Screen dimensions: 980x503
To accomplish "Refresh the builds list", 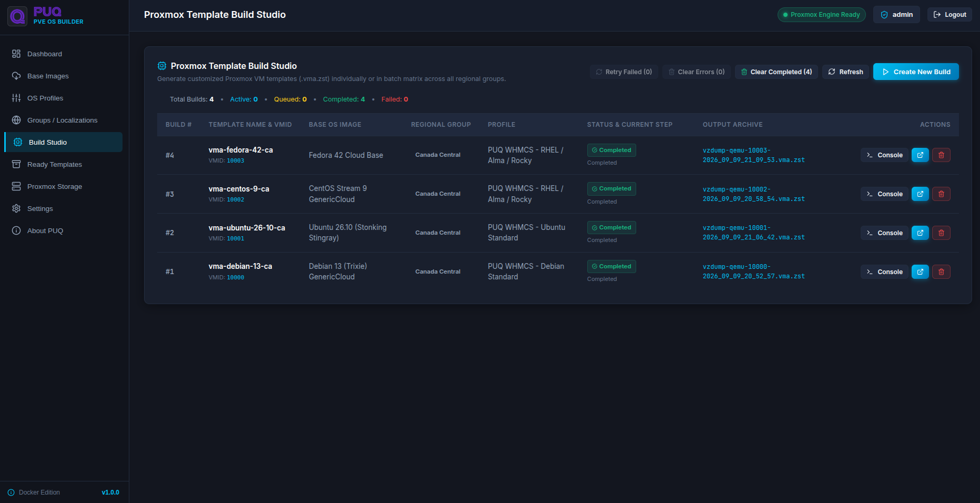I will [845, 72].
